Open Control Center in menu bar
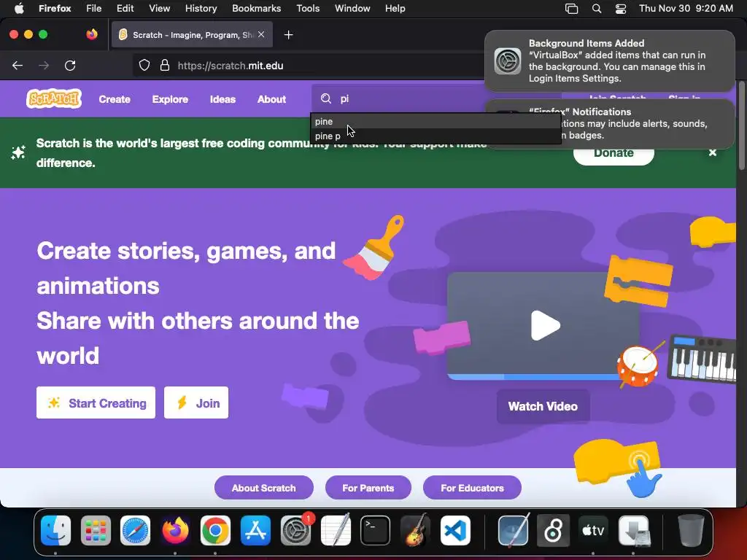Viewport: 747px width, 560px height. (620, 9)
